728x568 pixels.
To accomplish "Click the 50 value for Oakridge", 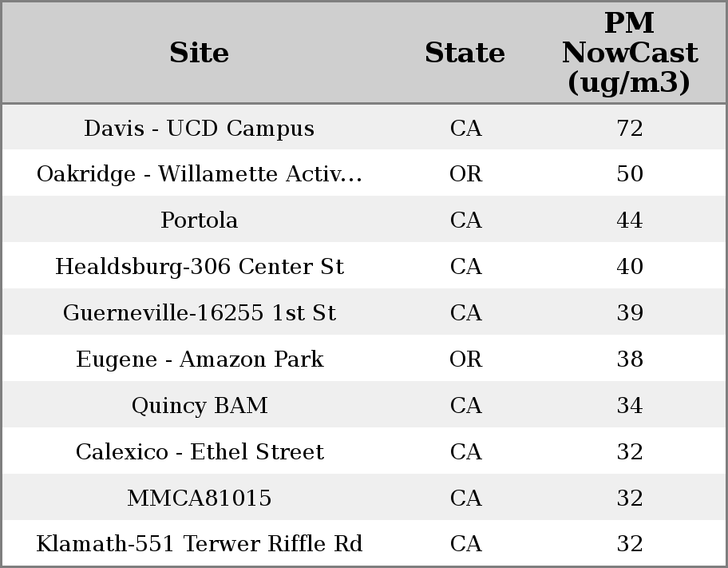I will [x=629, y=174].
